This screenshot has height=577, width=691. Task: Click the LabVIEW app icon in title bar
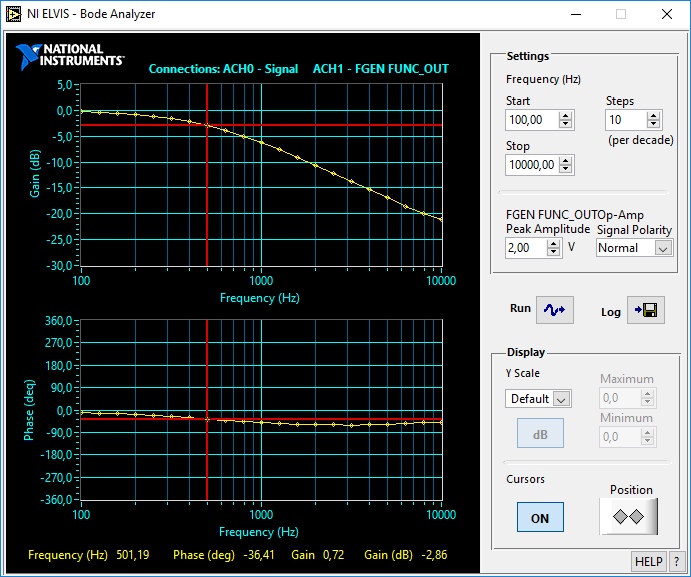click(x=13, y=14)
